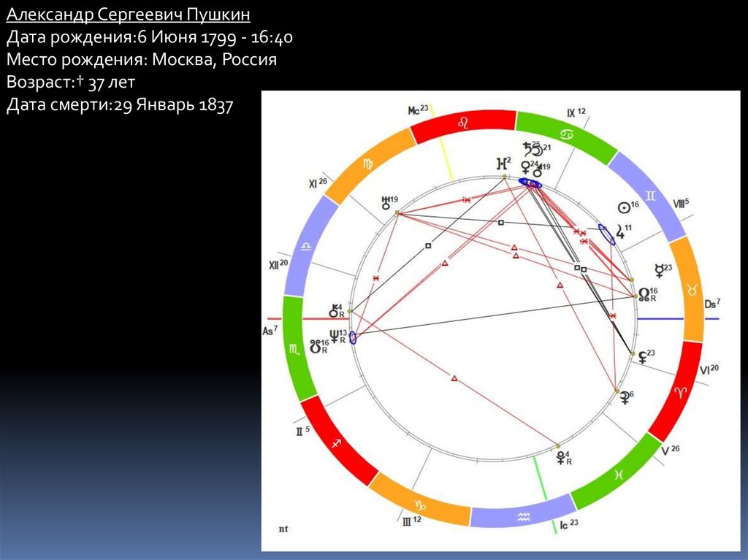Select the III 12 house cusp label
The image size is (748, 560).
(412, 521)
